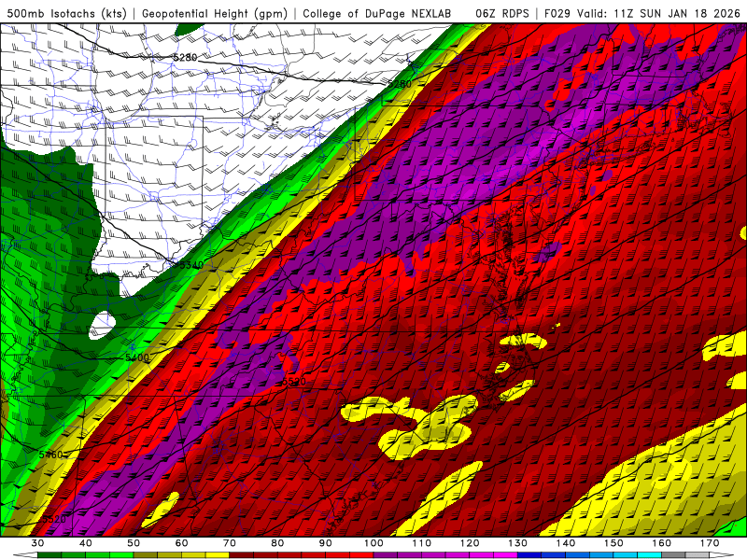Click the 130 value on the color scale
This screenshot has height=560, width=747.
point(518,543)
